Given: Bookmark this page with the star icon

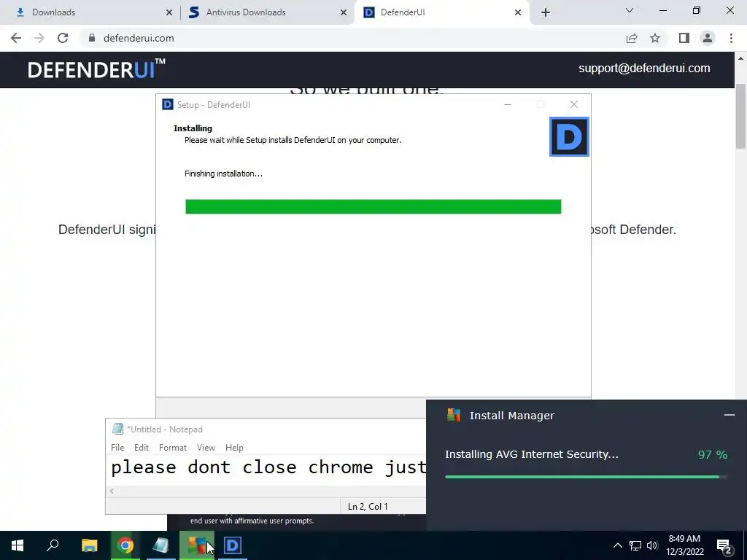Looking at the screenshot, I should (655, 38).
